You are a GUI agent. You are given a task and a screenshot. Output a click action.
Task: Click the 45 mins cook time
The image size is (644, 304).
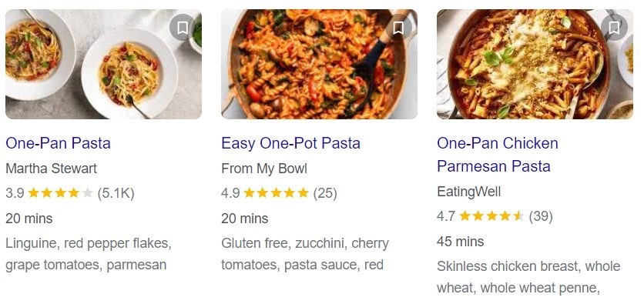coord(461,241)
